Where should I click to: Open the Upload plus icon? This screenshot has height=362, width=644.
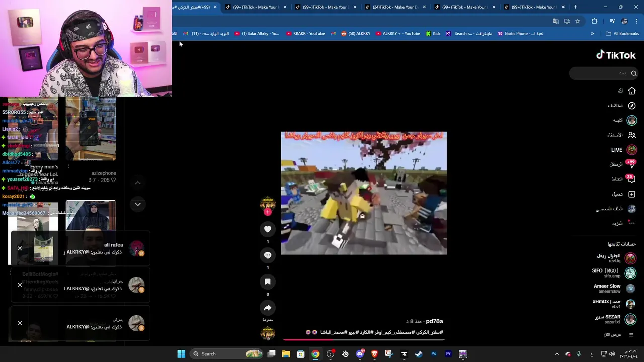click(x=631, y=194)
